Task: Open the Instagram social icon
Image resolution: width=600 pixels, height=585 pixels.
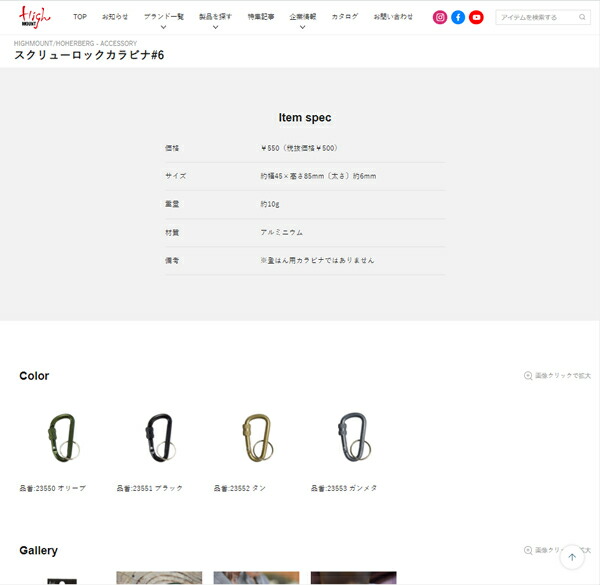Action: tap(440, 17)
